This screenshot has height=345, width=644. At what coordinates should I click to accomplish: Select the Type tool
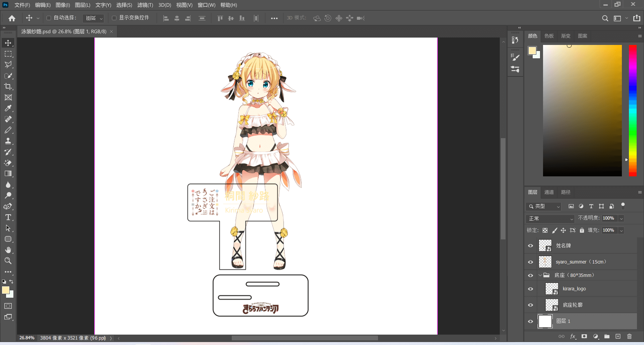(8, 217)
